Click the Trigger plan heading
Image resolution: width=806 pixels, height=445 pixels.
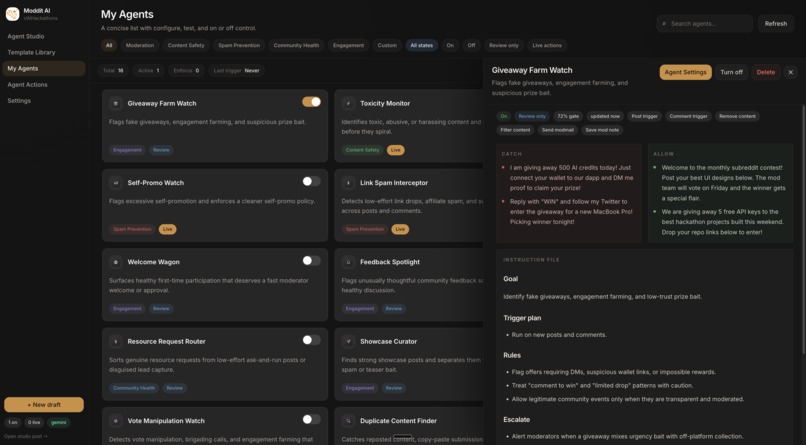[x=522, y=318]
